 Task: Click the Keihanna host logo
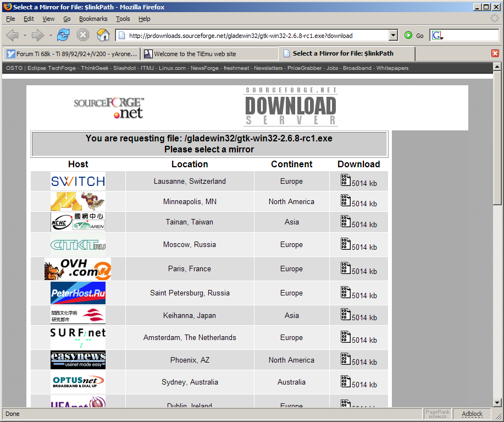[78, 315]
